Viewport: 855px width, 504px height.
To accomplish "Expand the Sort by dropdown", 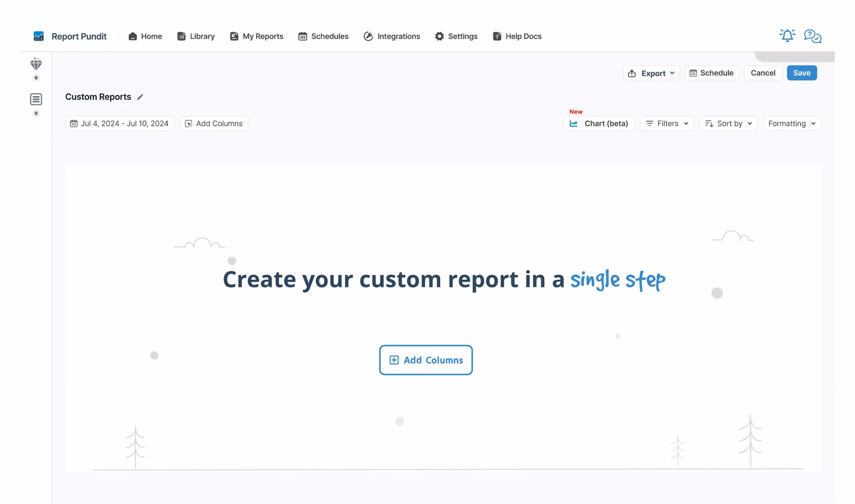I will (x=728, y=123).
